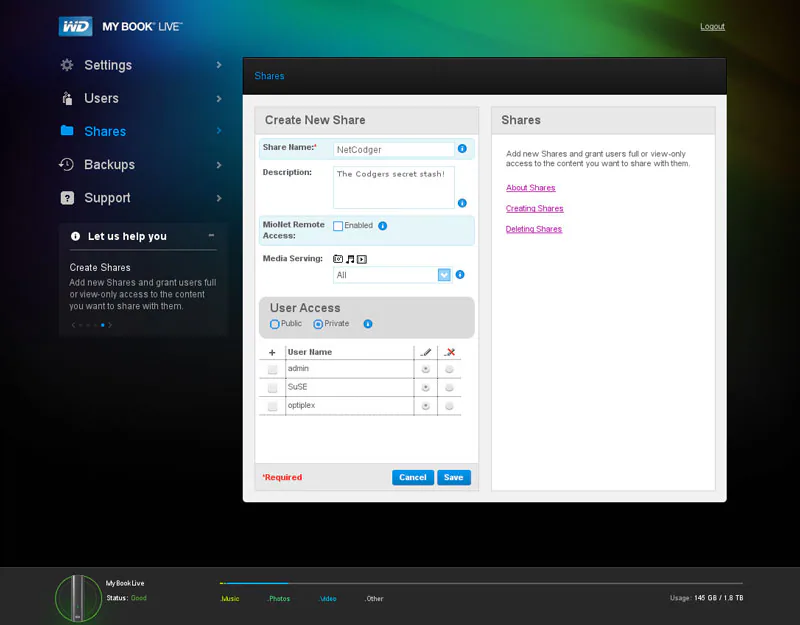800x625 pixels.
Task: Expand the Users menu chevron
Action: coord(219,98)
